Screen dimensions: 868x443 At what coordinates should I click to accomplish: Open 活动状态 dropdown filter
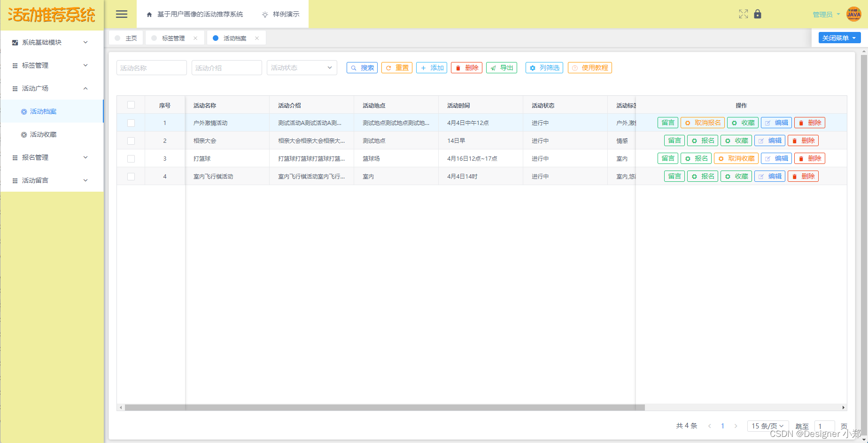302,68
